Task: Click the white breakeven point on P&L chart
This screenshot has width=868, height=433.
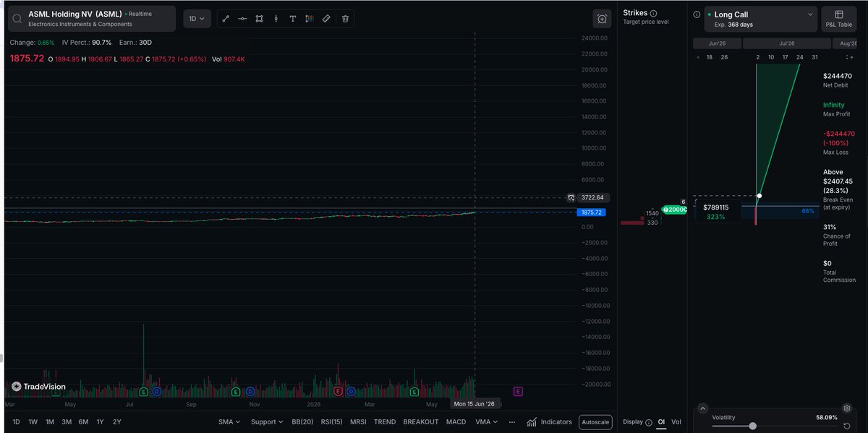Action: 759,196
